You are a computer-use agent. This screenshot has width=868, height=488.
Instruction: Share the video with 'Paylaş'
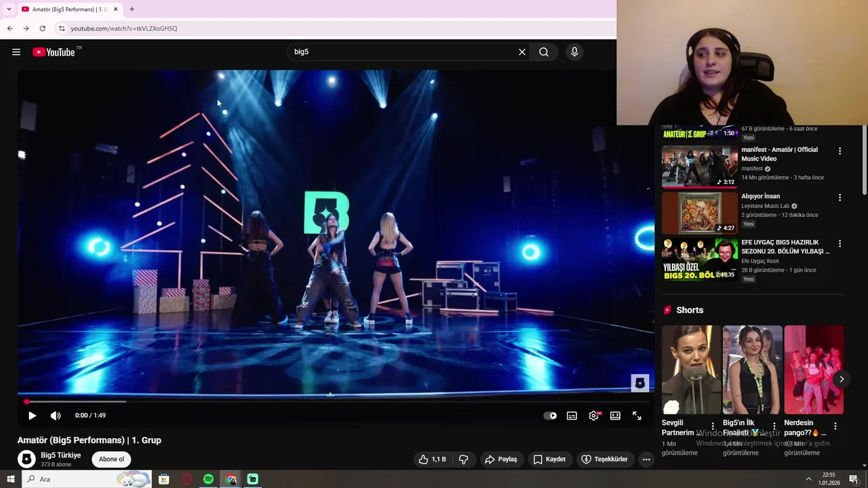click(500, 459)
